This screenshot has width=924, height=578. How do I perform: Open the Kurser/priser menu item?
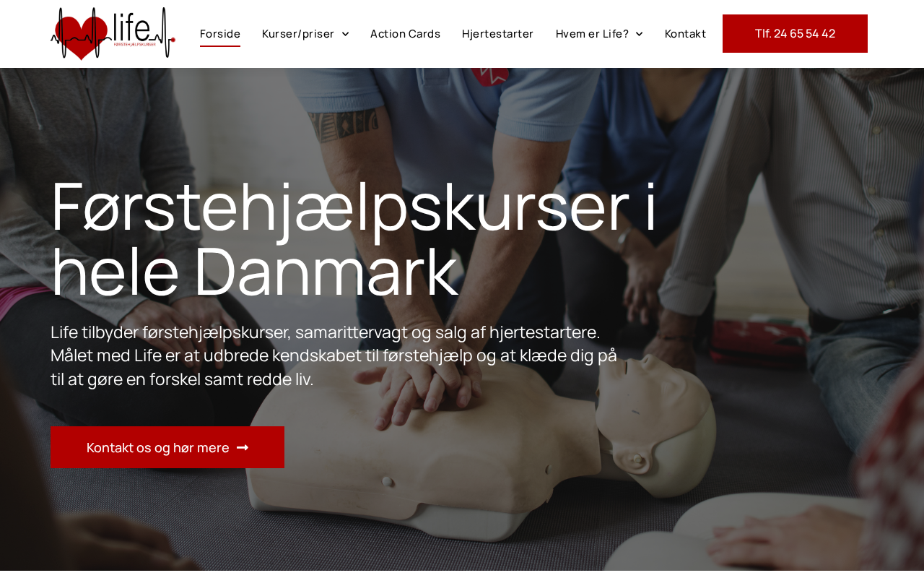coord(298,34)
